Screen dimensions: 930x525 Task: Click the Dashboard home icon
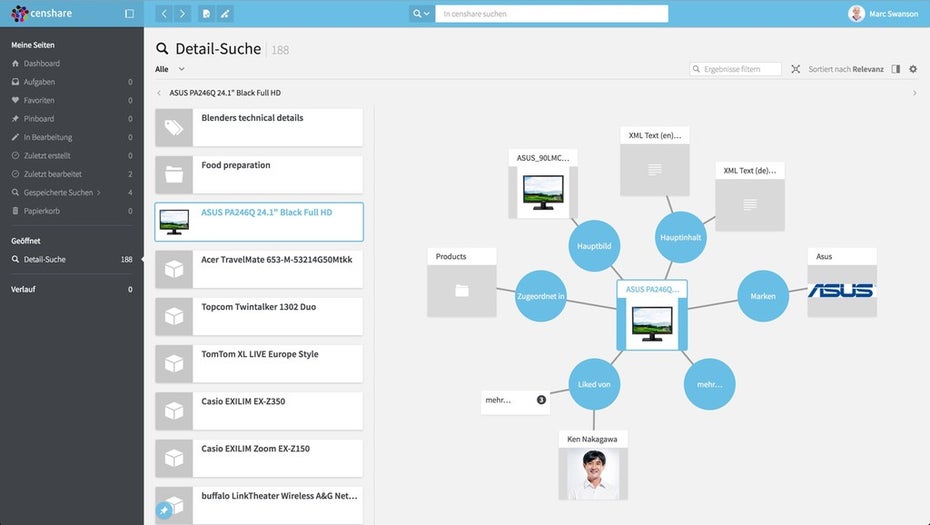click(15, 63)
